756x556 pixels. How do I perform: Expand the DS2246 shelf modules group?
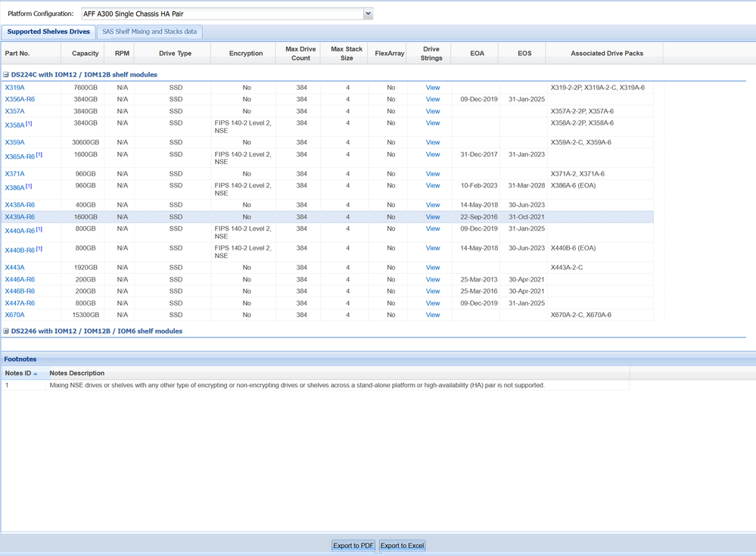(6, 331)
